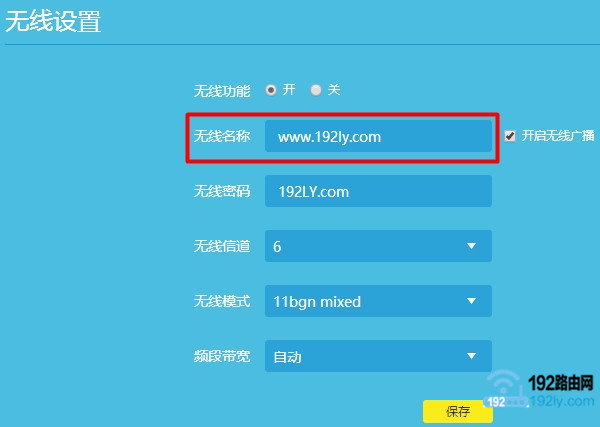600x427 pixels.
Task: Open the 无线模式 dropdown showing 11bgn mixed
Action: click(x=378, y=301)
